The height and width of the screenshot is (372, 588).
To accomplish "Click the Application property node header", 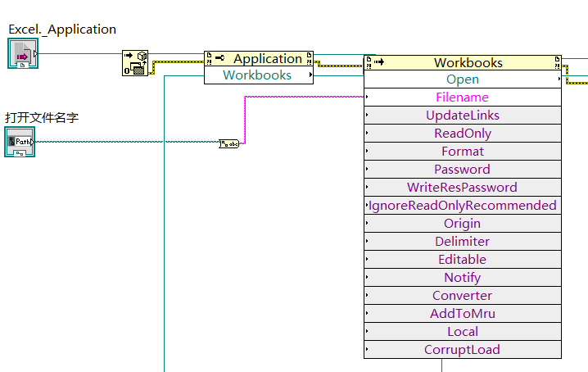I will point(259,58).
